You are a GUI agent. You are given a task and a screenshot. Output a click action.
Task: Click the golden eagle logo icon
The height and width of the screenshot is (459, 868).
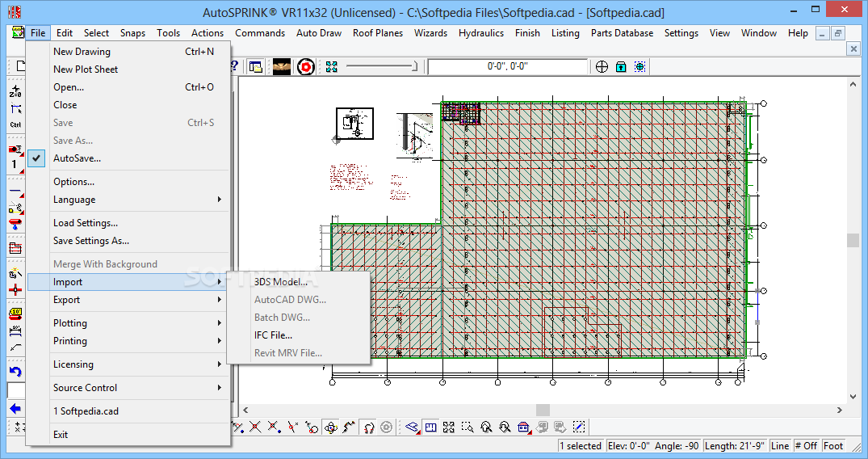coord(281,67)
